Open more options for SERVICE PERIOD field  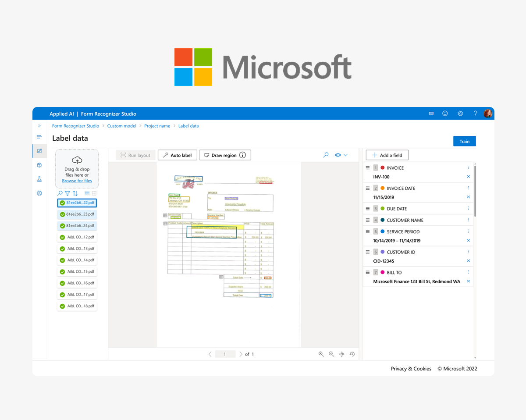(469, 231)
